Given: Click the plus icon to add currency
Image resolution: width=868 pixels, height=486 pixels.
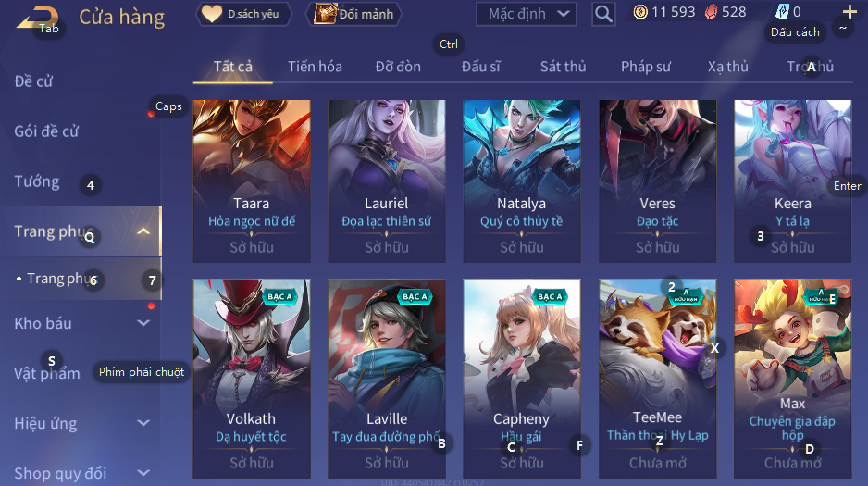Looking at the screenshot, I should pos(849,12).
